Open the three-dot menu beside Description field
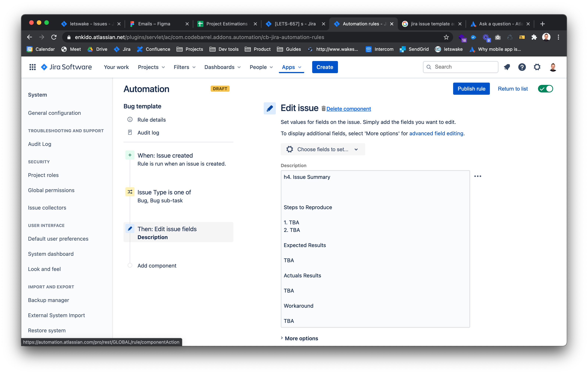The width and height of the screenshot is (588, 374). pyautogui.click(x=478, y=176)
